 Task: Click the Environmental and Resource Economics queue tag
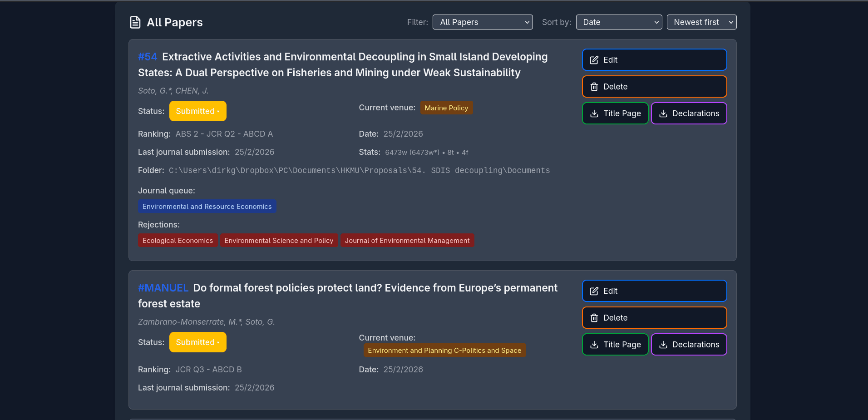click(x=207, y=206)
